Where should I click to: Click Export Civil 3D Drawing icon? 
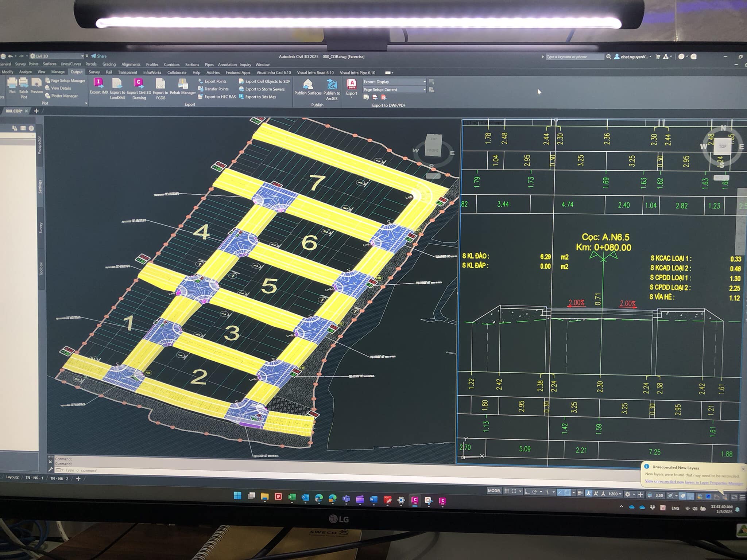pyautogui.click(x=139, y=83)
